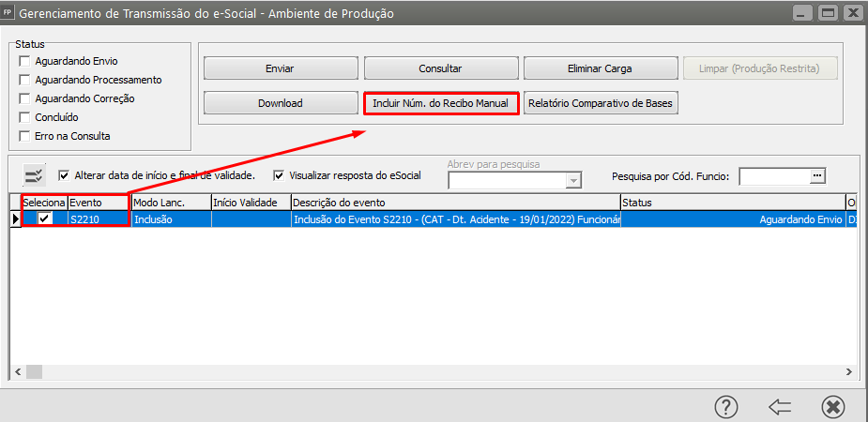Click inside the Pesquisa por Cód. Funcio field
The image size is (868, 422).
[774, 176]
